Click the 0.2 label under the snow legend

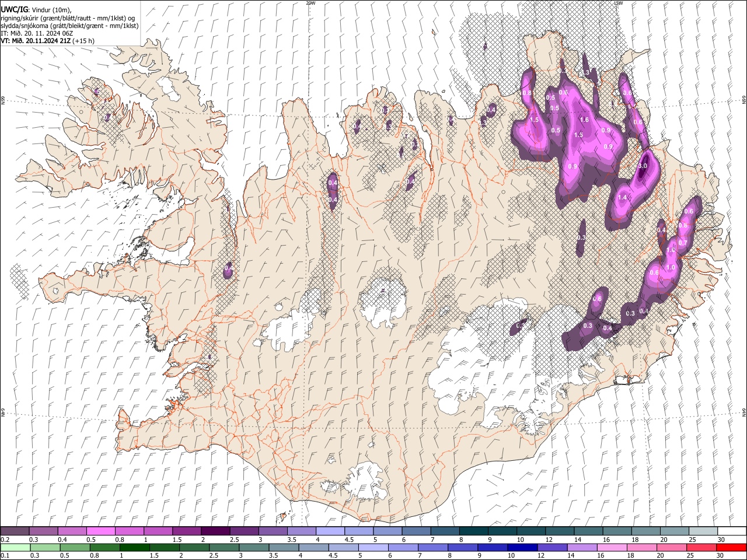pos(5,540)
